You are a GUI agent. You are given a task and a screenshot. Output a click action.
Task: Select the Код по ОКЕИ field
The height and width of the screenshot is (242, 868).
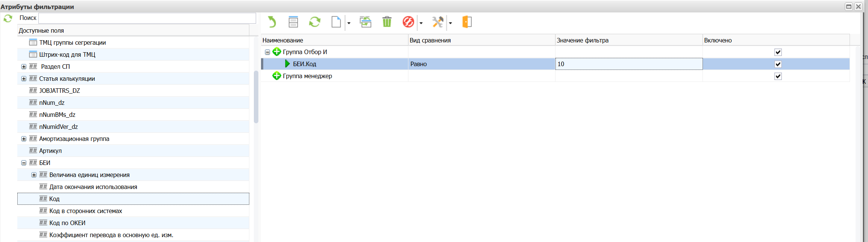pyautogui.click(x=67, y=223)
